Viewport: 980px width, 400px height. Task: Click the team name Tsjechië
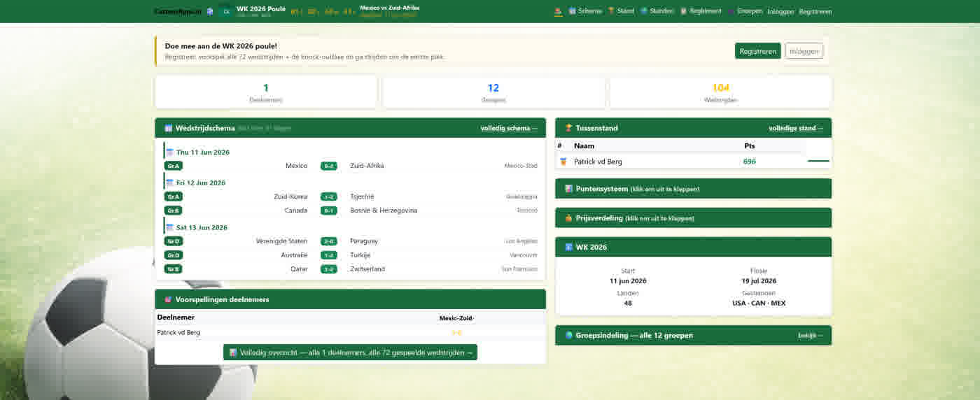(362, 197)
